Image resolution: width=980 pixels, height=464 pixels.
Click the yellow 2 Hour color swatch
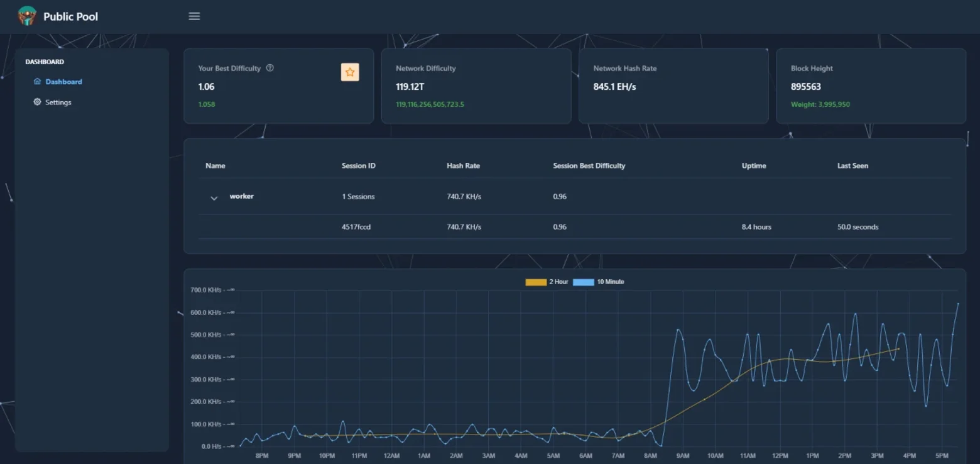tap(536, 282)
